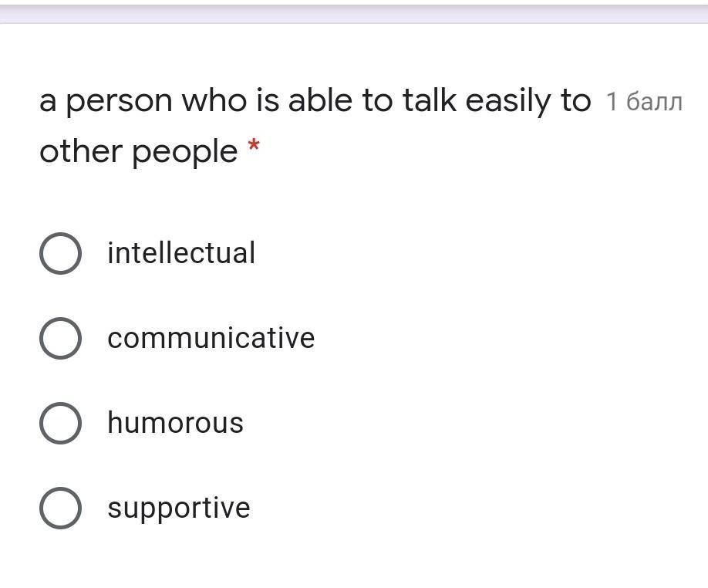The height and width of the screenshot is (588, 708).
Task: Click the word "балл" beside the question
Action: tap(654, 102)
